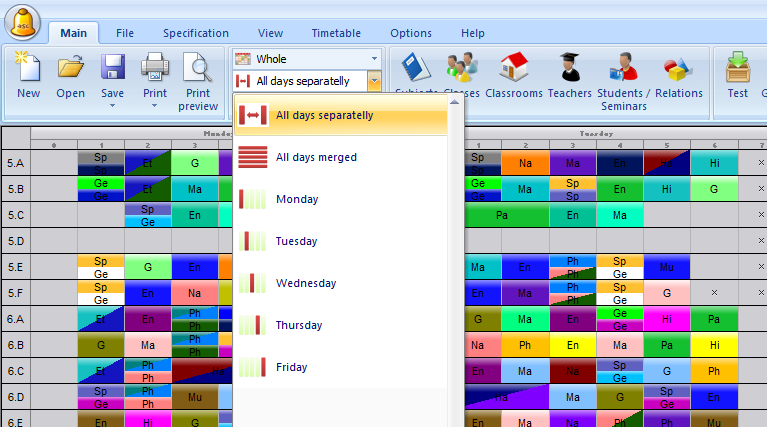The height and width of the screenshot is (427, 767).
Task: Click the orange Na lesson card in 5.A
Action: tap(525, 162)
